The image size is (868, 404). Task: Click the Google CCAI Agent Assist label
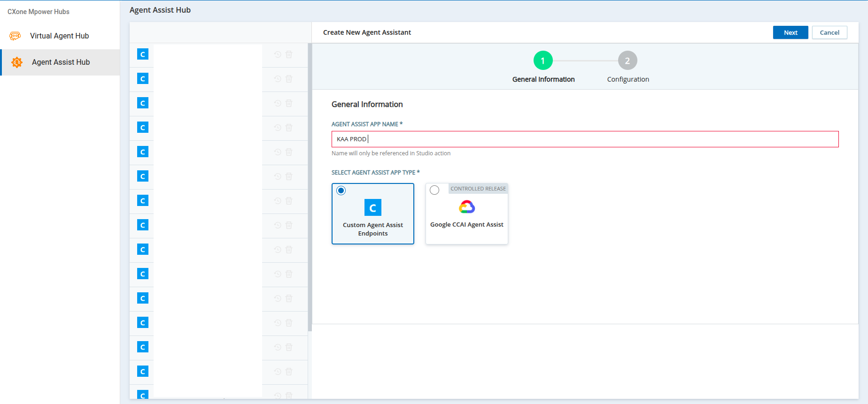466,225
